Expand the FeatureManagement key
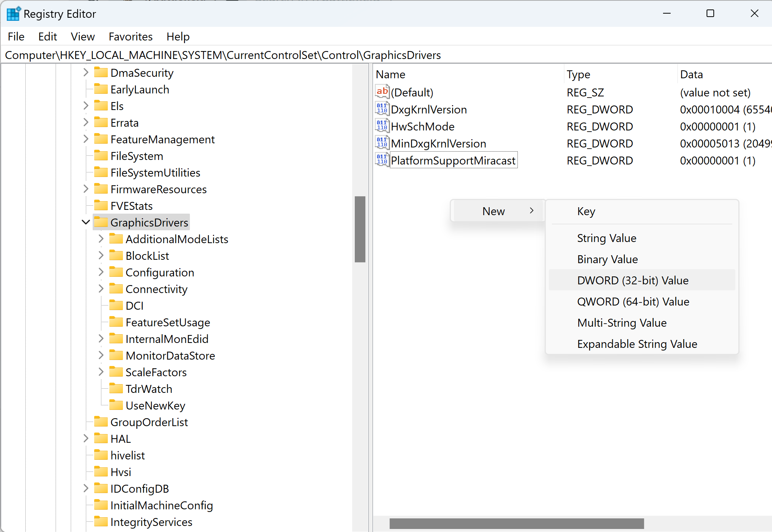The height and width of the screenshot is (532, 772). [86, 139]
